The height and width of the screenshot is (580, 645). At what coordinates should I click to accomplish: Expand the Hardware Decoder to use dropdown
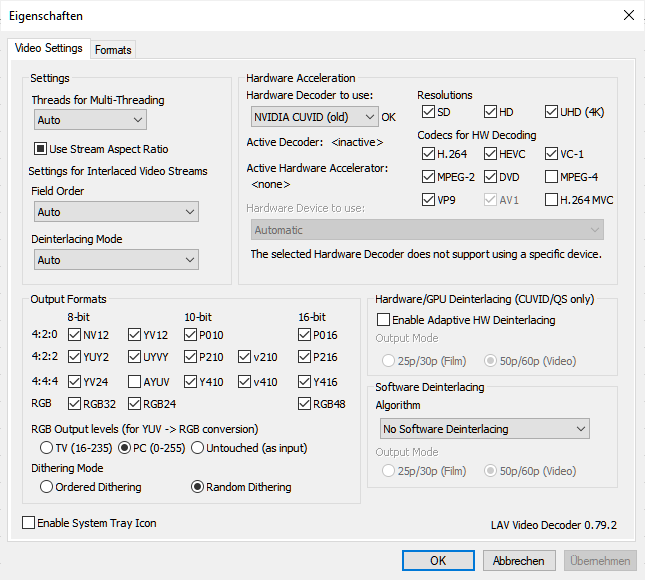point(312,117)
